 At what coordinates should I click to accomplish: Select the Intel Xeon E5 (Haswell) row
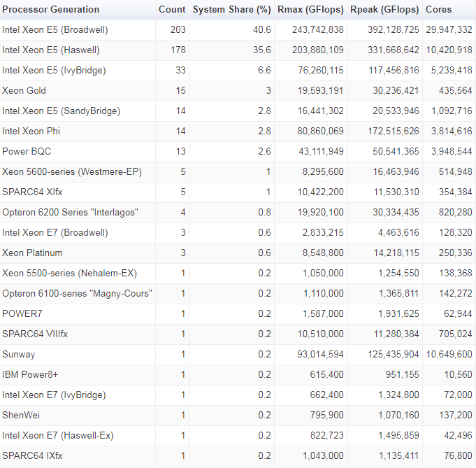238,50
